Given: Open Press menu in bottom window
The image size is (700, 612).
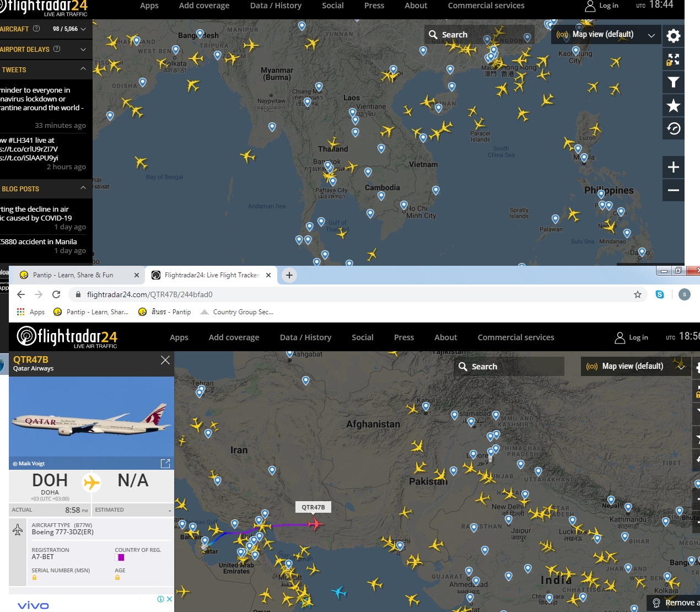Looking at the screenshot, I should (404, 337).
